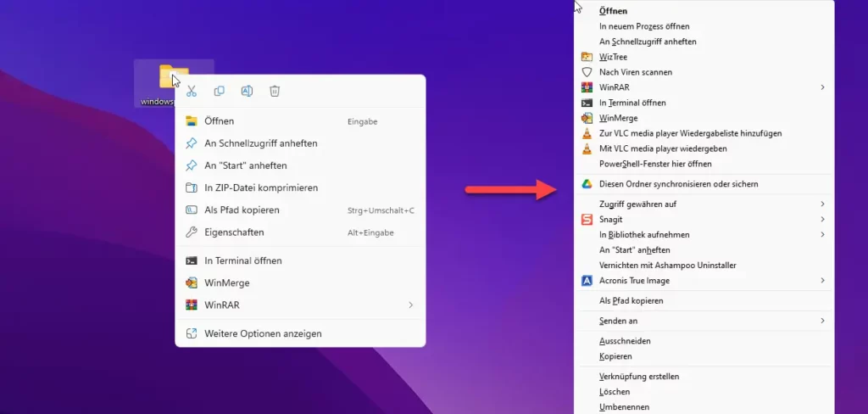Click the WinRAR books icon in classic menu
868x414 pixels.
(587, 87)
